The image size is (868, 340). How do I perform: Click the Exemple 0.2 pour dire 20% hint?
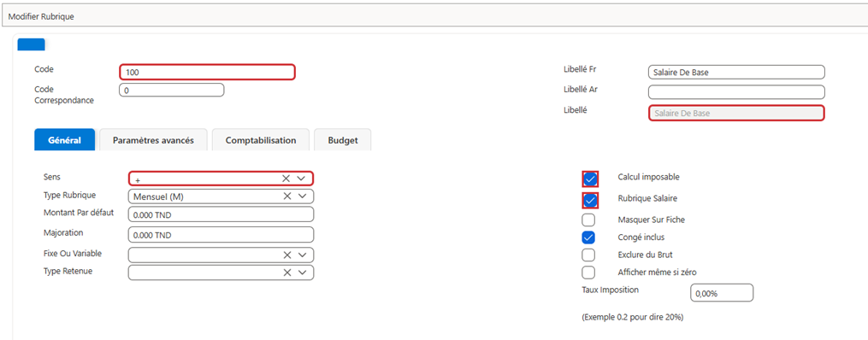point(632,317)
